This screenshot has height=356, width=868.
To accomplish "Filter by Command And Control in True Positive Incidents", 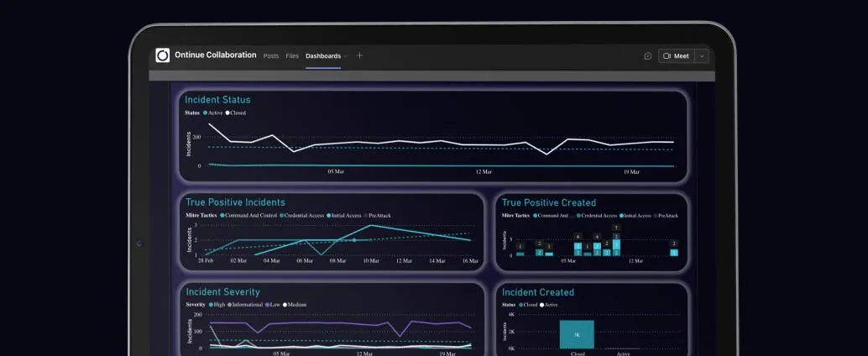I will click(x=248, y=216).
